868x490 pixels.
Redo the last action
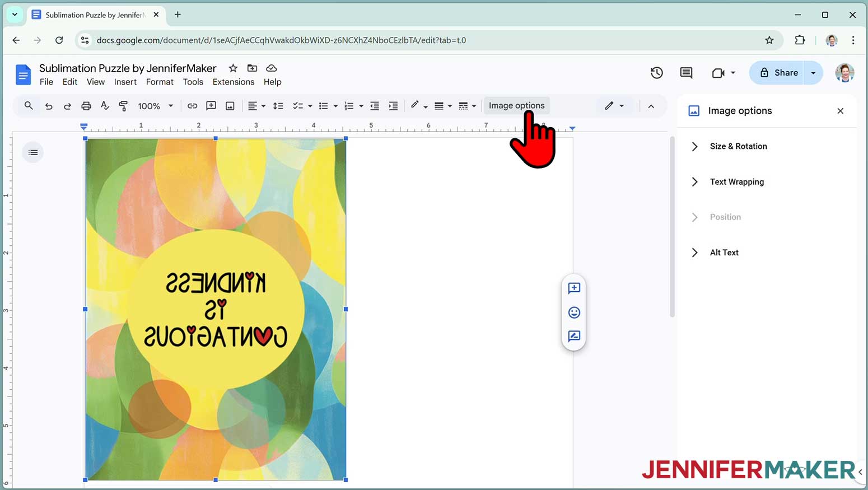click(x=67, y=106)
